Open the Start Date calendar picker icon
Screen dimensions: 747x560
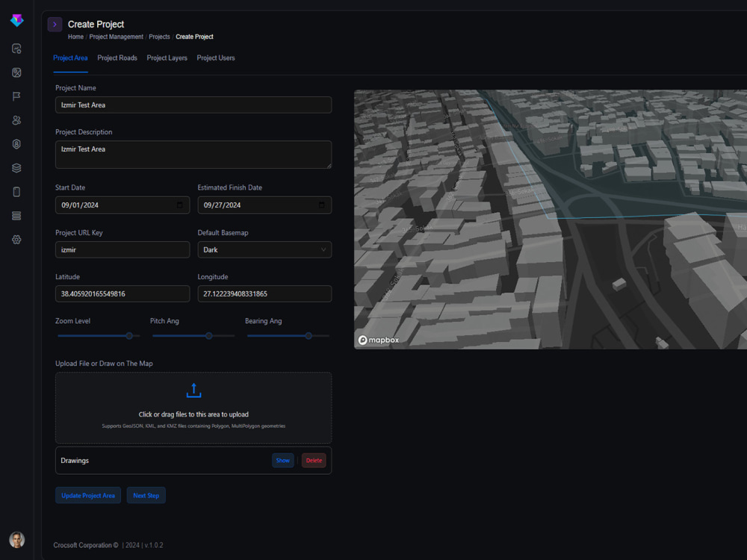coord(179,205)
